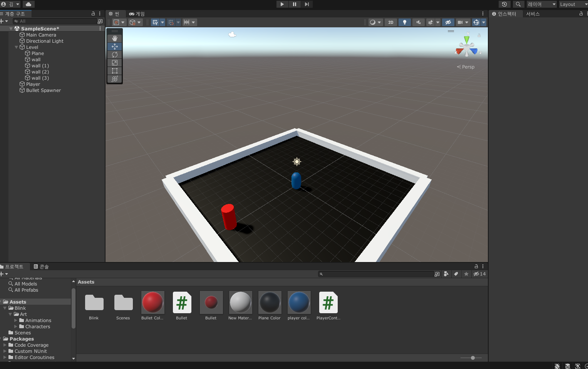Select the Rect transform tool
Image resolution: width=588 pixels, height=369 pixels.
(x=114, y=71)
